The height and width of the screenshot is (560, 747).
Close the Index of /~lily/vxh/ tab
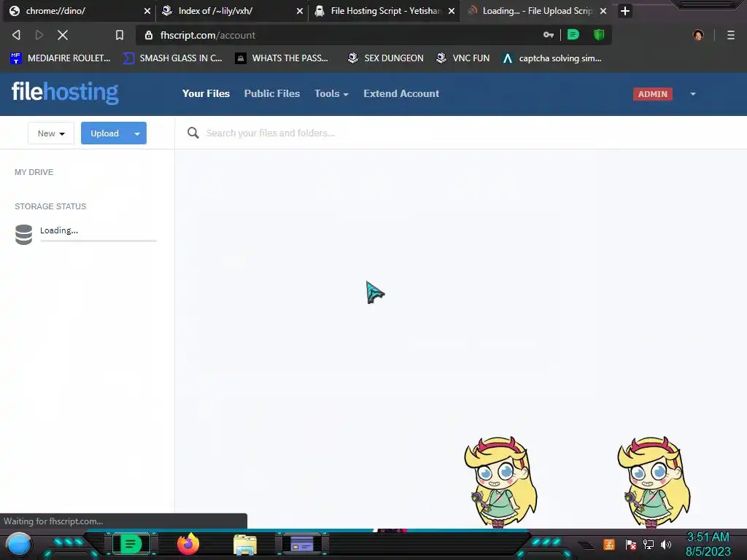[300, 10]
